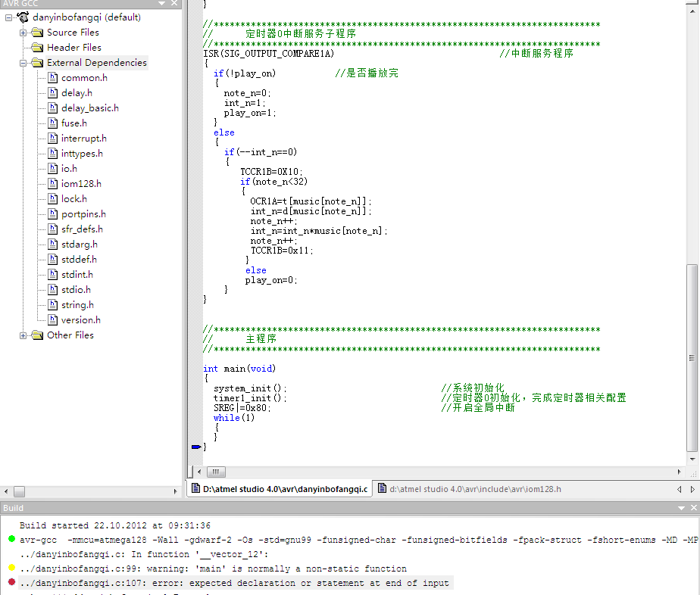The width and height of the screenshot is (700, 595).
Task: Switch to the iom128.h editor tab
Action: pyautogui.click(x=470, y=489)
